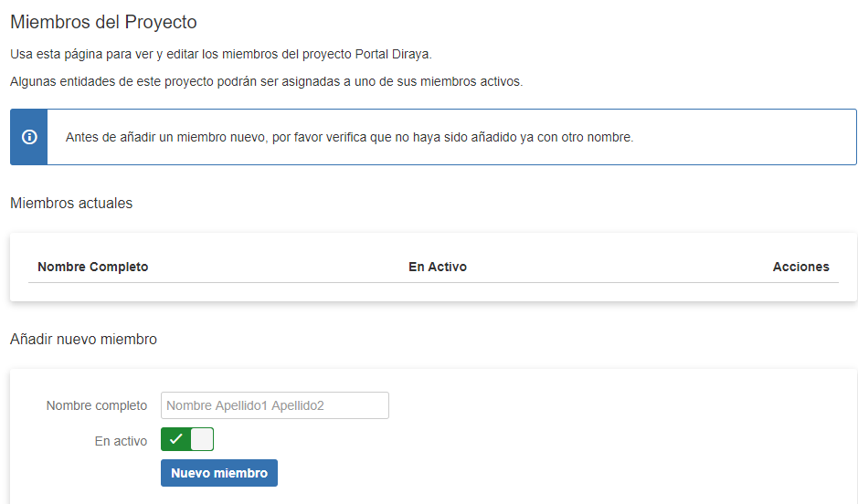
Task: Click the alert message about verifying members
Action: click(349, 137)
